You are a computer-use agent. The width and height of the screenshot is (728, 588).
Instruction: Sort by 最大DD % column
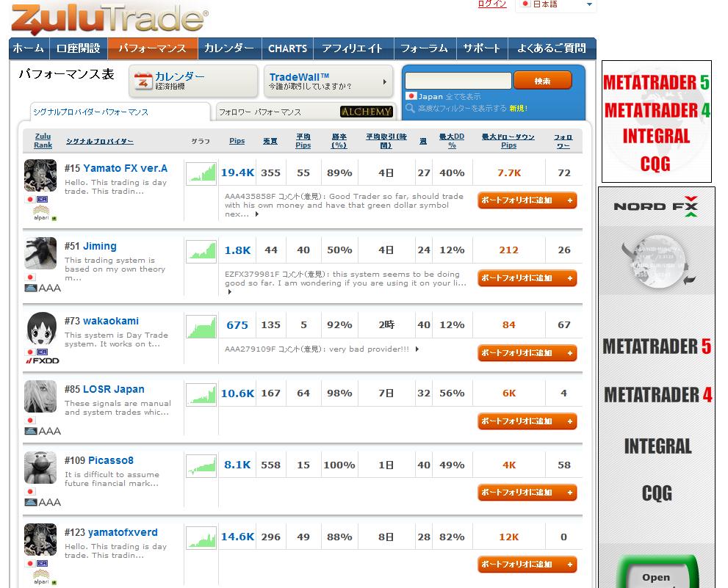452,141
